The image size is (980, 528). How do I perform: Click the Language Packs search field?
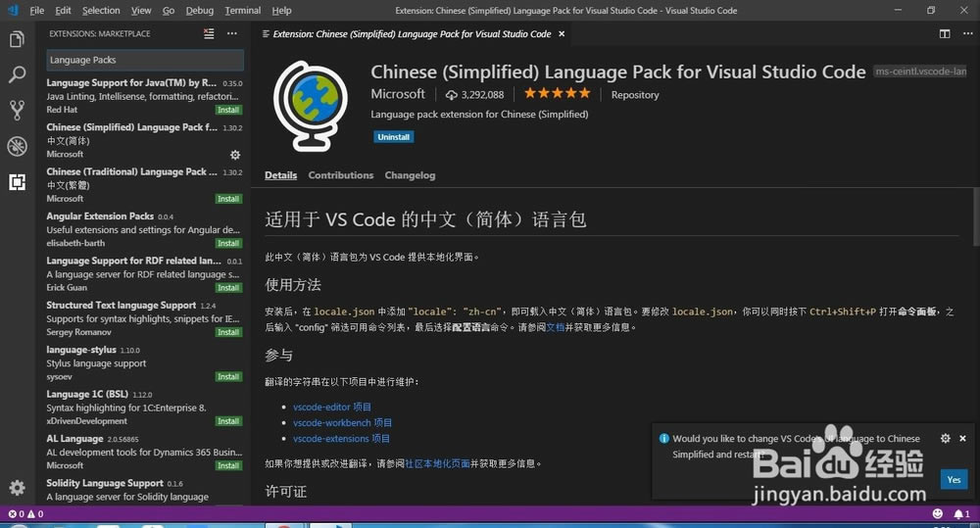pyautogui.click(x=145, y=60)
